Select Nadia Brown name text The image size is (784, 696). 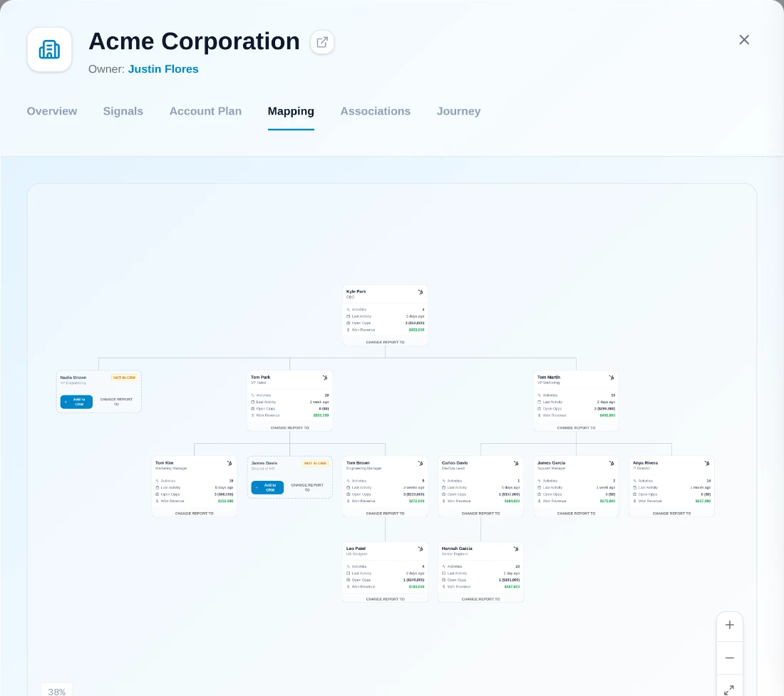[x=73, y=378]
